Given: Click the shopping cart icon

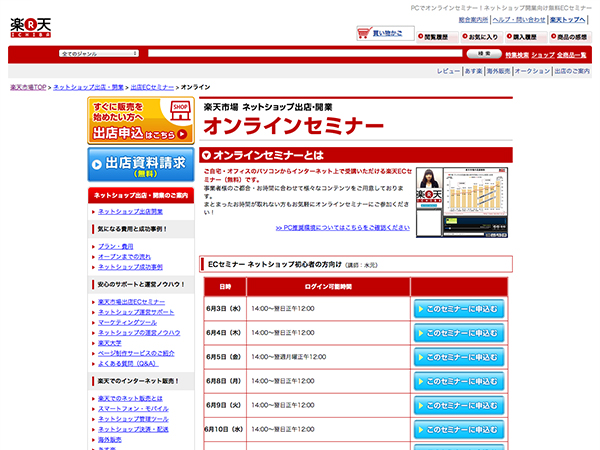Looking at the screenshot, I should click(364, 33).
